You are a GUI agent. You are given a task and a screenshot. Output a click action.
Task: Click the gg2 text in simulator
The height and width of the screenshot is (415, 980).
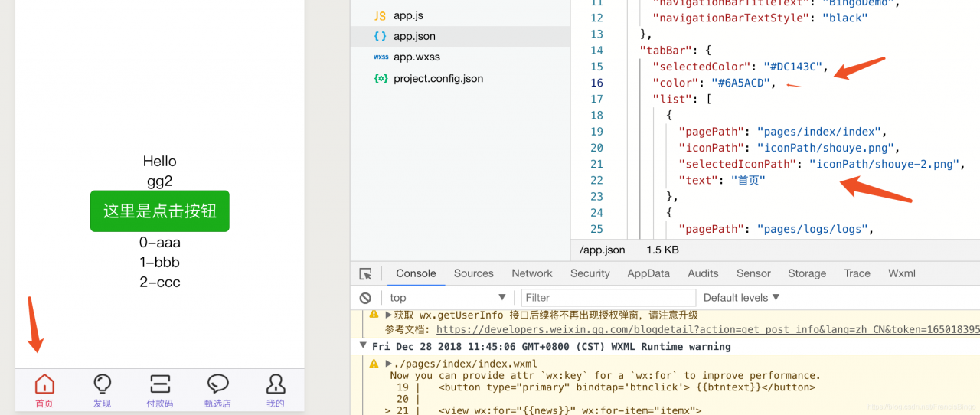coord(159,181)
